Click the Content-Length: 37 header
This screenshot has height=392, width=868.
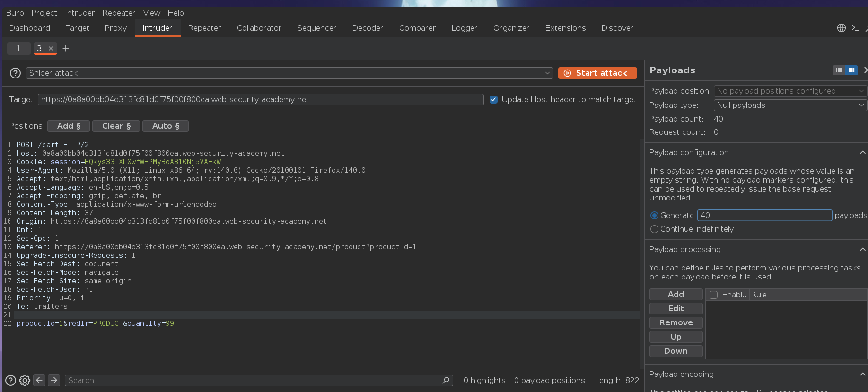55,213
